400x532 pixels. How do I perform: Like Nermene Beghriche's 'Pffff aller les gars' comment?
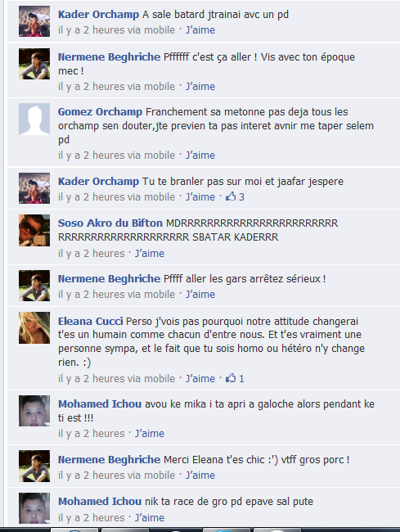[200, 295]
